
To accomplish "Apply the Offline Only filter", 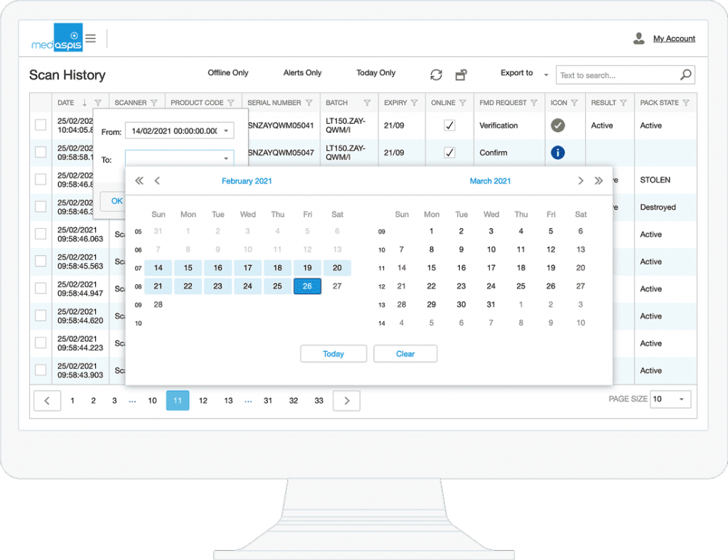I will coord(228,72).
